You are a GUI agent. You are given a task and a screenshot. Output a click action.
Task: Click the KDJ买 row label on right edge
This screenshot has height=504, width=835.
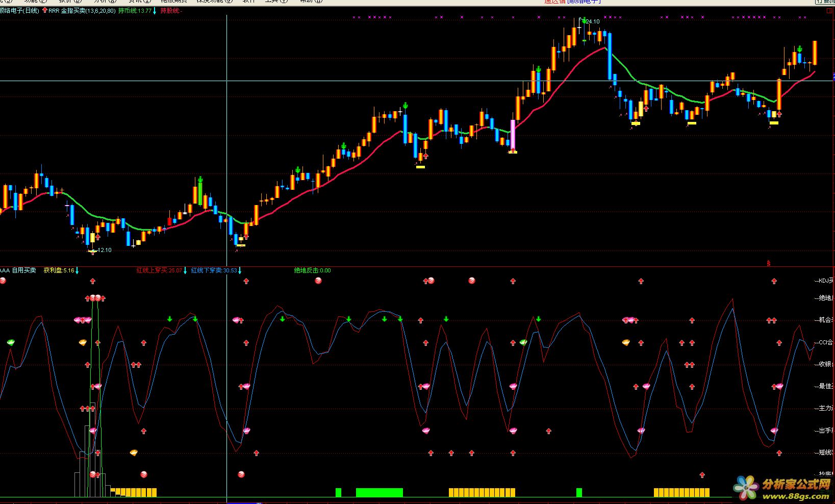(x=823, y=281)
